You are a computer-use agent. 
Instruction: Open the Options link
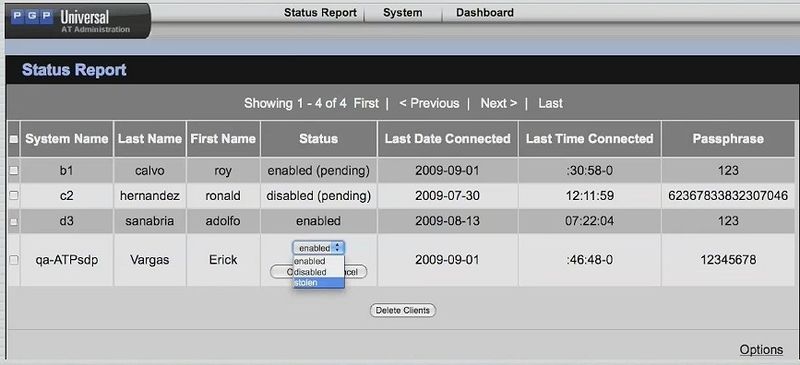[x=761, y=350]
